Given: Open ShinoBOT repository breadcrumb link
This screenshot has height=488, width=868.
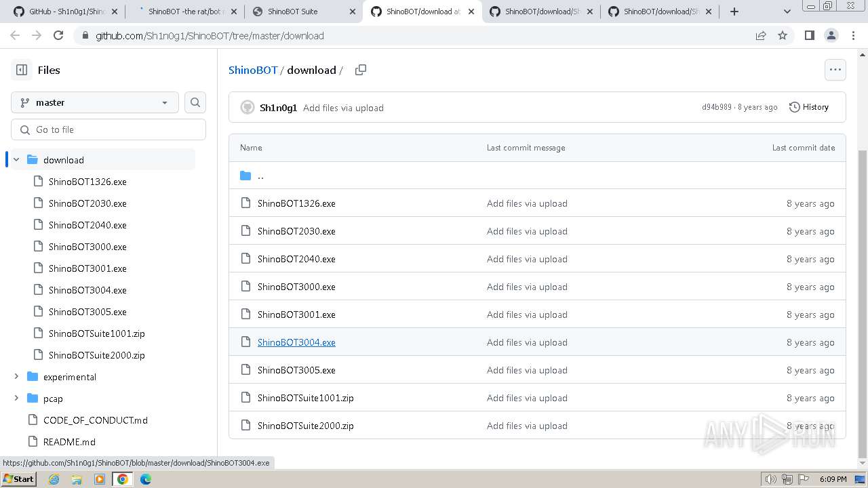Looking at the screenshot, I should tap(253, 70).
